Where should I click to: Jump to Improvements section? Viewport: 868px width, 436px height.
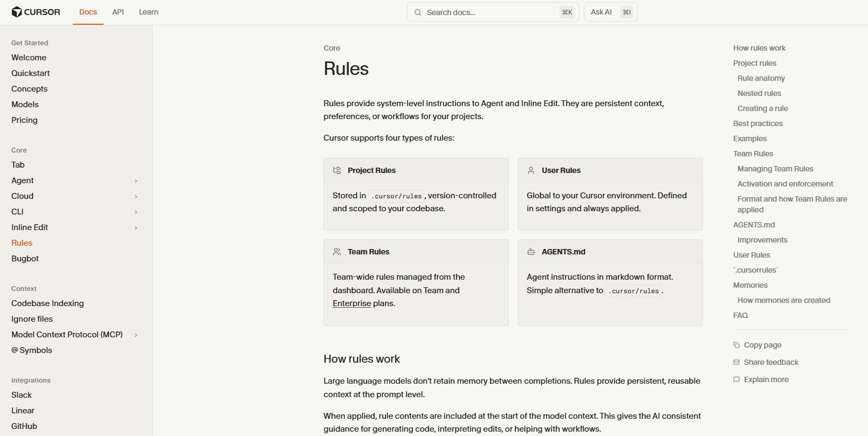click(762, 240)
